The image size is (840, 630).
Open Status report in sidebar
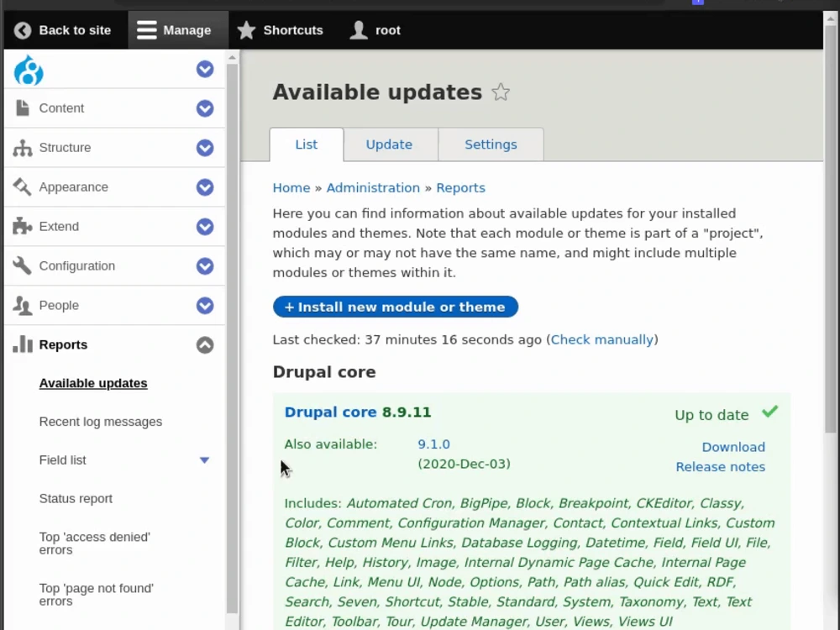[x=76, y=499]
